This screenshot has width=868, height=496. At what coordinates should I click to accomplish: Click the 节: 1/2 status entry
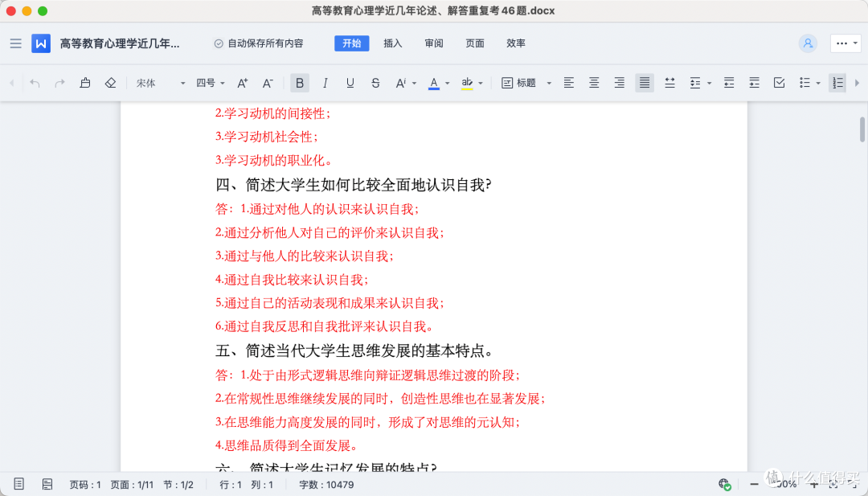pyautogui.click(x=178, y=485)
